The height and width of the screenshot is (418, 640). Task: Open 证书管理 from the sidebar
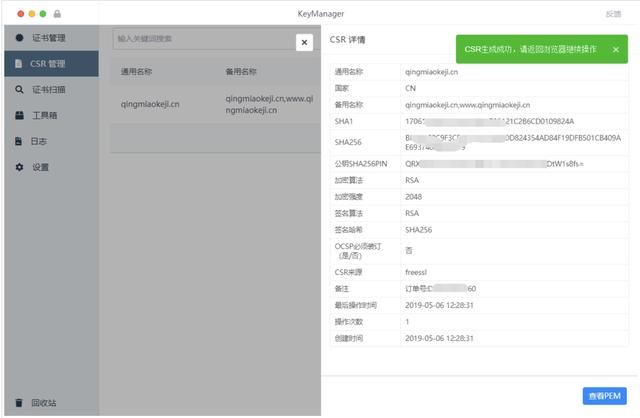coord(48,38)
